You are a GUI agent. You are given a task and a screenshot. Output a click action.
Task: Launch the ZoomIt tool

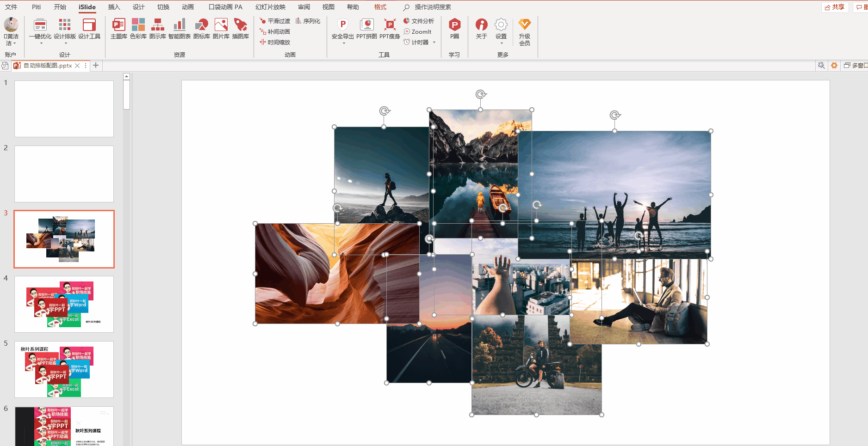click(418, 31)
